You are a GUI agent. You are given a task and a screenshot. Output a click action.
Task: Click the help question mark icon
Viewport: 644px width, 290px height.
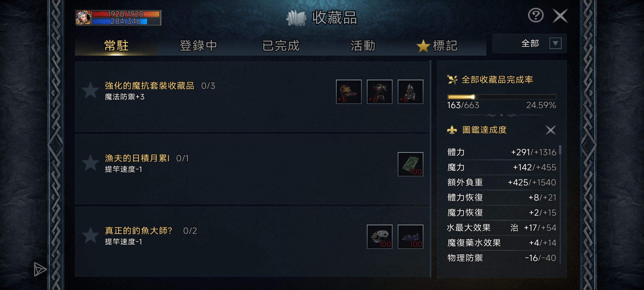pyautogui.click(x=535, y=15)
